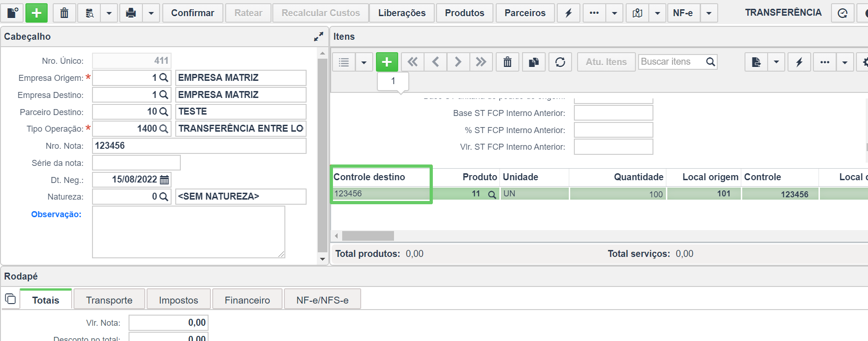Click lightning bolt icon in main toolbar
This screenshot has height=341, width=868.
pos(568,13)
